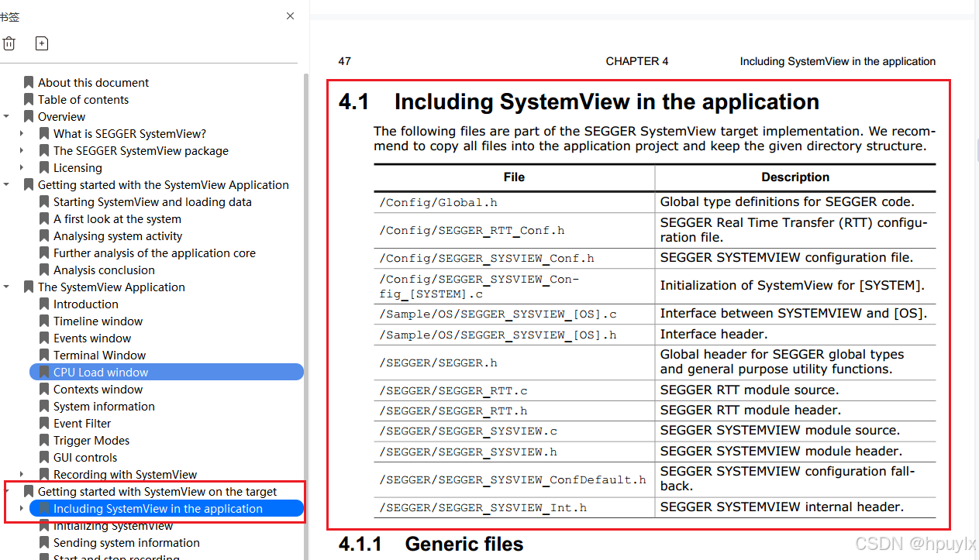979x560 pixels.
Task: Expand the Recording with SystemView entry
Action: [x=21, y=474]
